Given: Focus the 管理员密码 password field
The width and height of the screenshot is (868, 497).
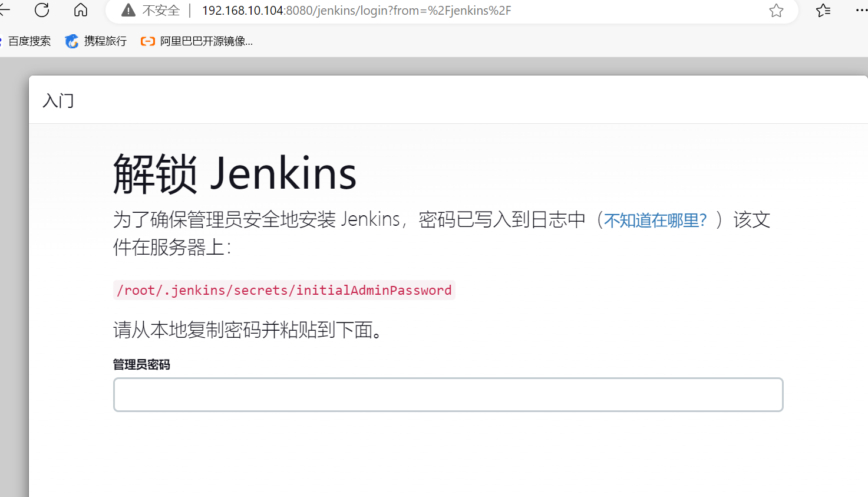Looking at the screenshot, I should click(448, 394).
